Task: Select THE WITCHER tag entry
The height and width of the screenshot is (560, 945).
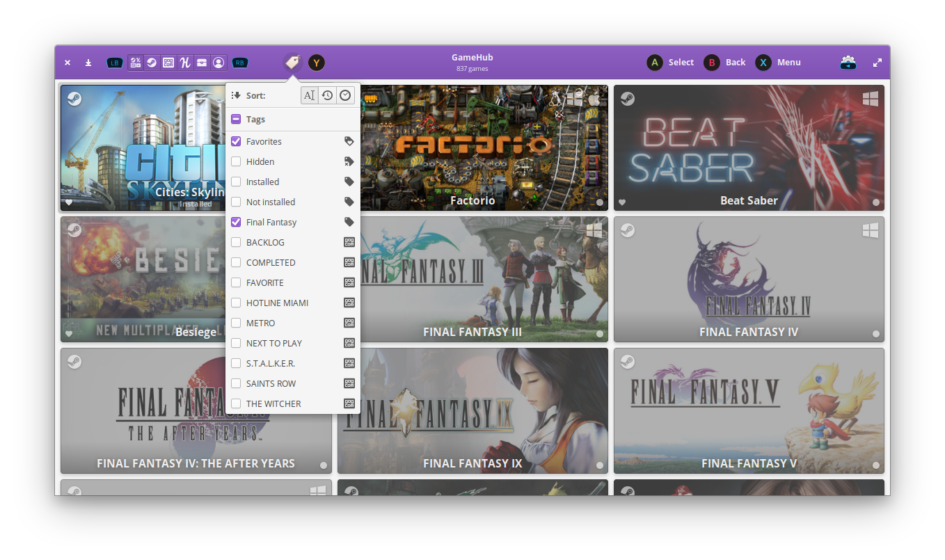Action: pos(293,403)
